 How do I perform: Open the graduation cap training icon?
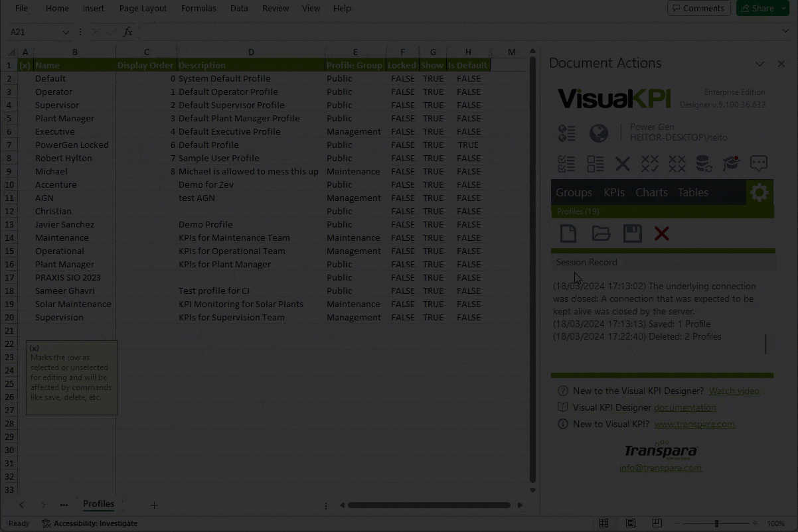(x=731, y=164)
